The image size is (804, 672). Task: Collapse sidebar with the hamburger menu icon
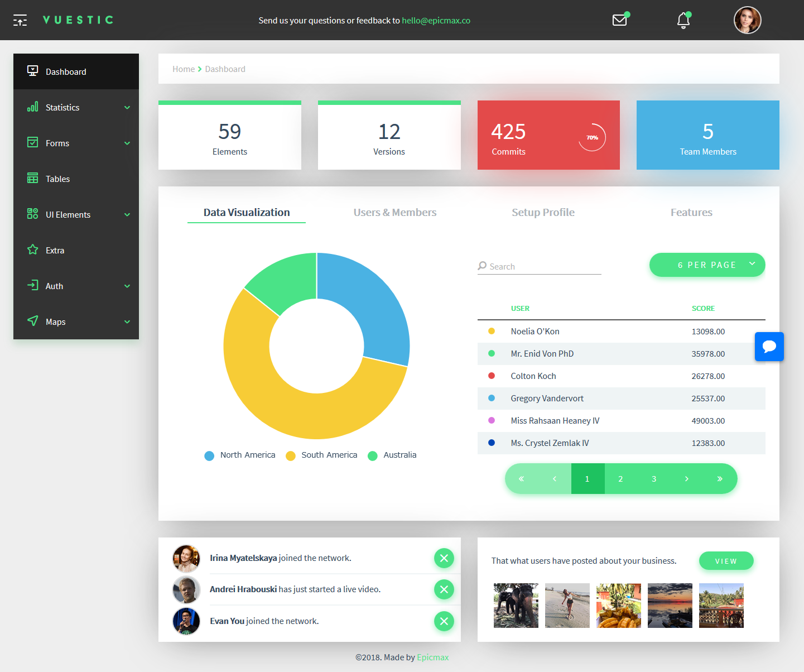click(20, 21)
